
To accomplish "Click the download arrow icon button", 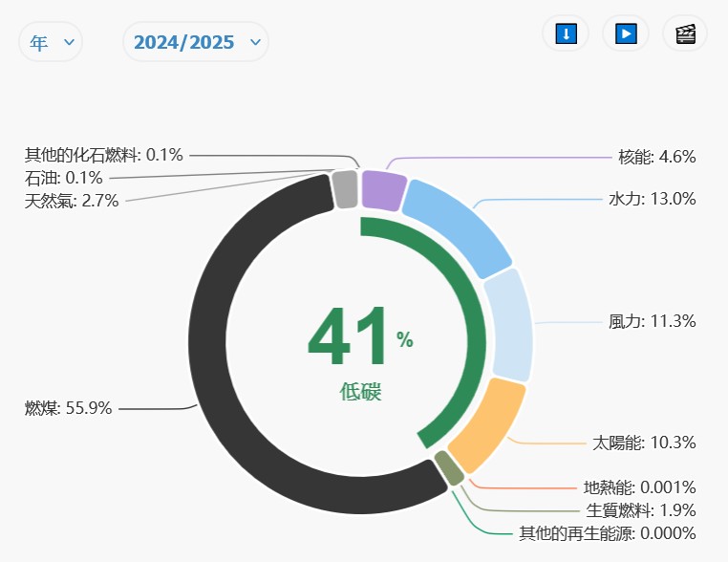I will click(566, 33).
